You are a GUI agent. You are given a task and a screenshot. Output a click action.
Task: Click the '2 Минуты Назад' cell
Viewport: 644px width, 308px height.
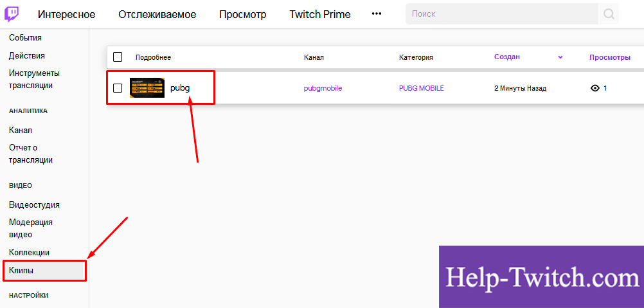click(521, 88)
